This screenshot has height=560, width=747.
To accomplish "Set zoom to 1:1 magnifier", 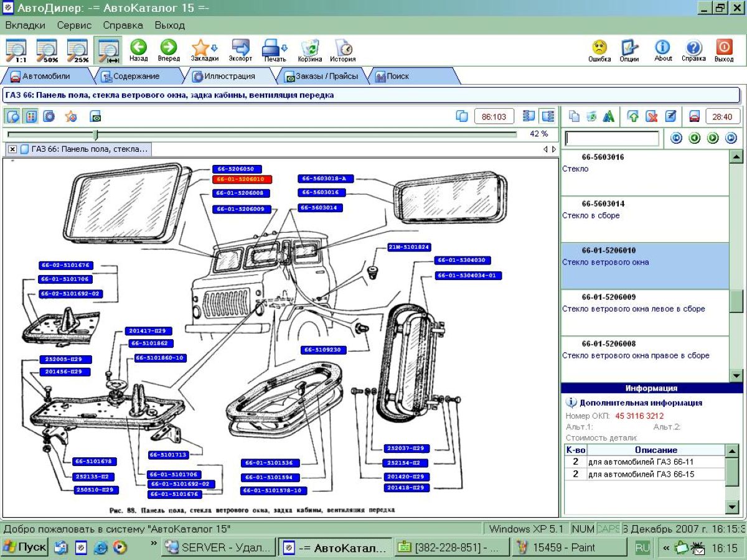I will coord(16,50).
